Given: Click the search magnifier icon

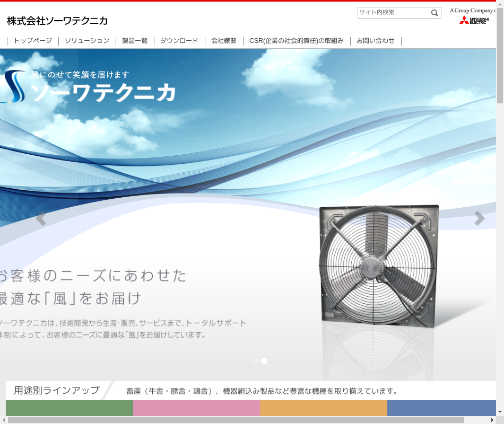Looking at the screenshot, I should [435, 13].
